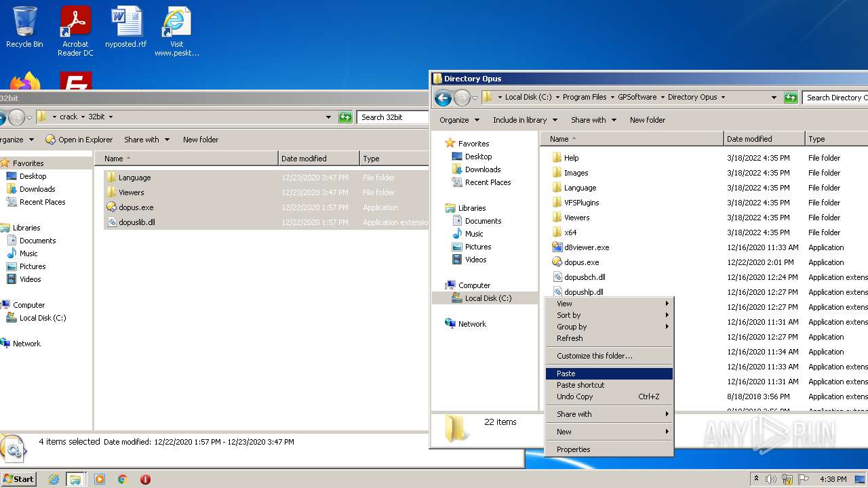Image resolution: width=868 pixels, height=488 pixels.
Task: Click New folder in Directory Opus toolbar
Action: (648, 120)
